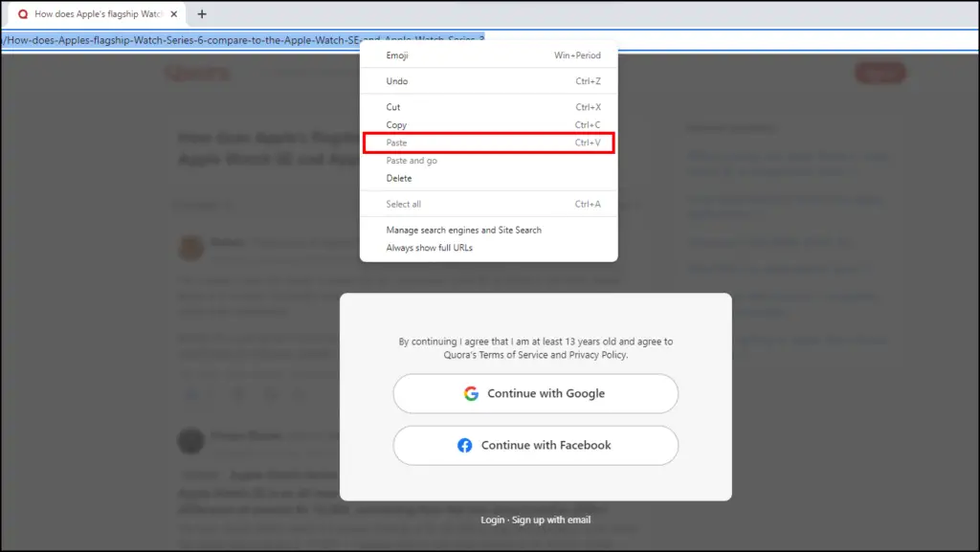The width and height of the screenshot is (980, 552).
Task: Choose Cut from the context menu
Action: coord(489,107)
